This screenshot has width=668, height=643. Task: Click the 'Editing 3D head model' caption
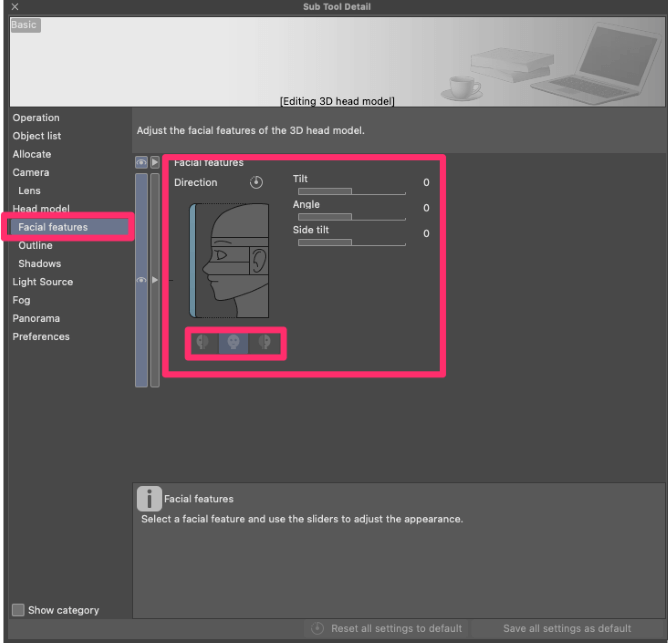337,101
